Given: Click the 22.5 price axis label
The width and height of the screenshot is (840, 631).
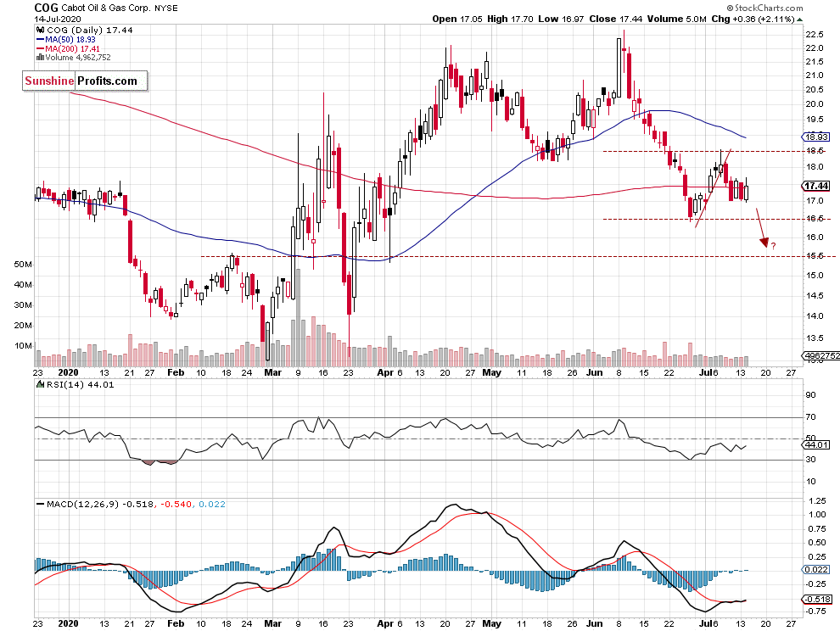Looking at the screenshot, I should (815, 34).
